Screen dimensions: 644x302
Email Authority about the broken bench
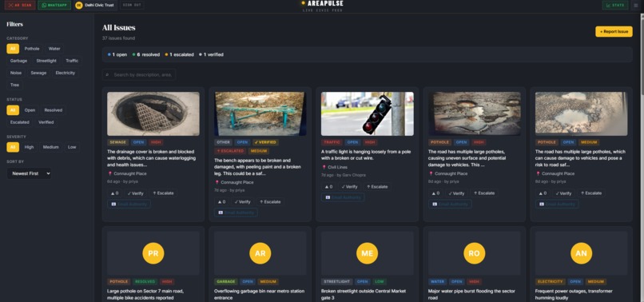236,213
